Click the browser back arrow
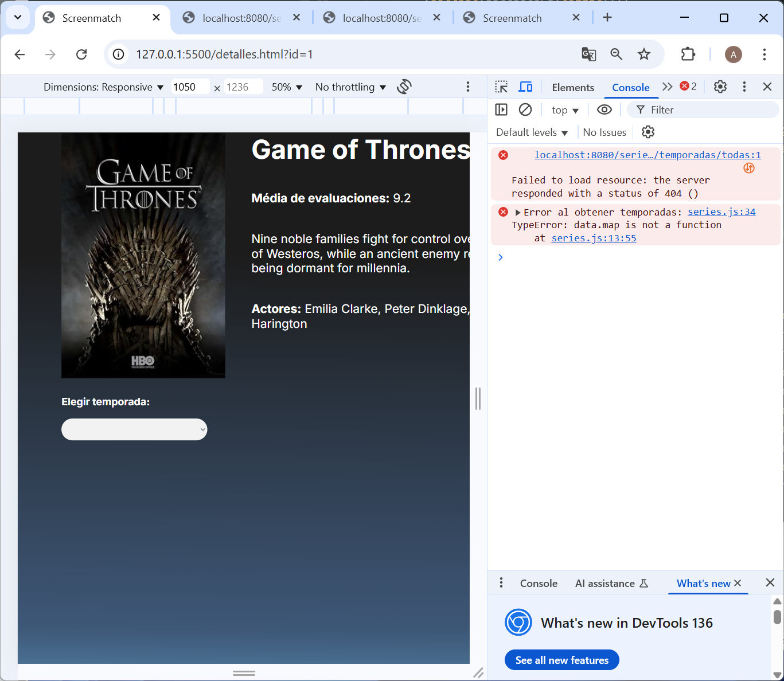The width and height of the screenshot is (784, 681). (x=19, y=54)
